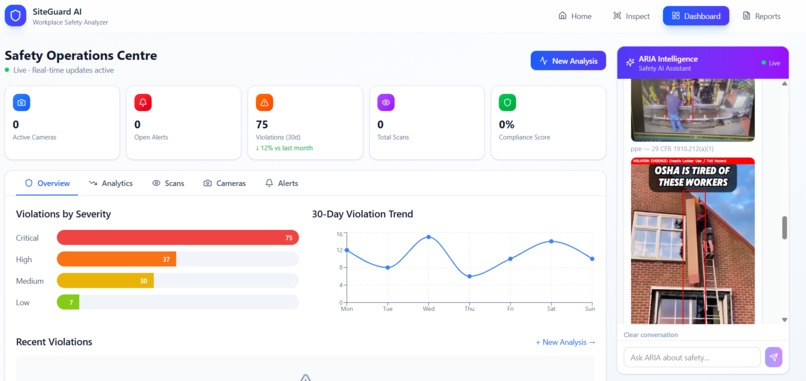This screenshot has width=806, height=381.
Task: Click the Live status indicator in ARIA panel
Action: coord(771,63)
